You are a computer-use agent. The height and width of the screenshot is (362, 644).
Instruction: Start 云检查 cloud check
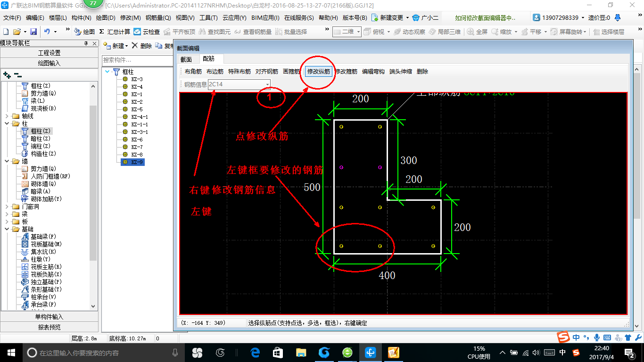pos(147,32)
